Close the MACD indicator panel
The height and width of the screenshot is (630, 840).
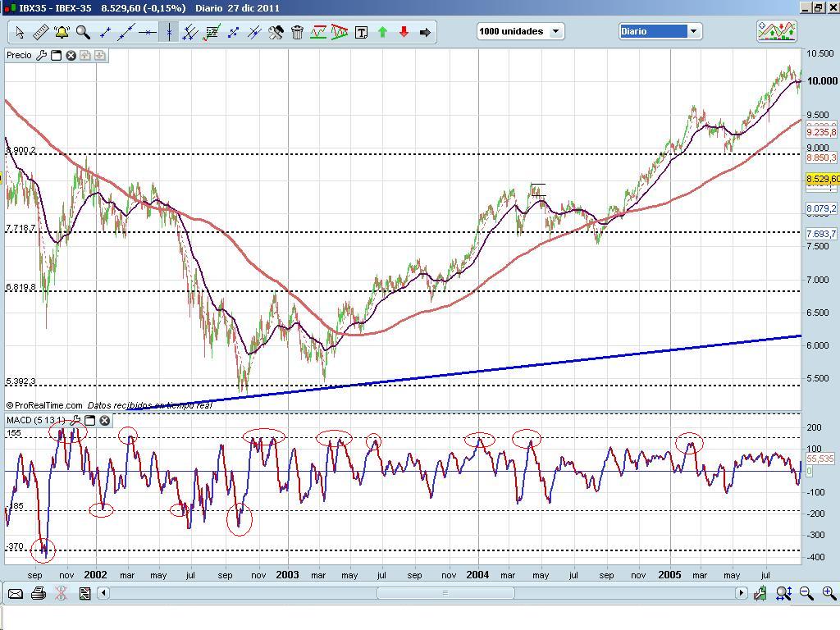click(105, 421)
